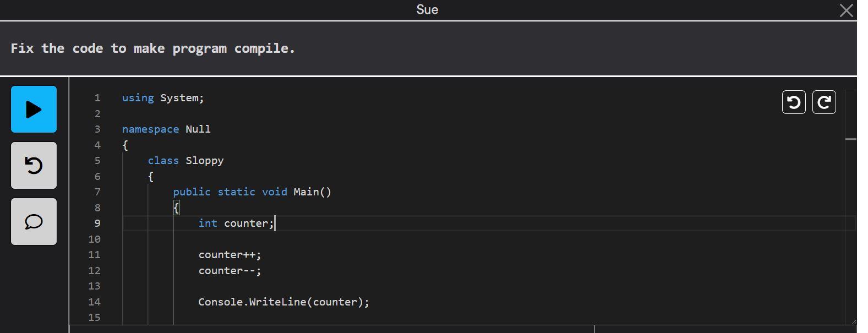
Task: Click the Main method signature line
Action: 252,192
